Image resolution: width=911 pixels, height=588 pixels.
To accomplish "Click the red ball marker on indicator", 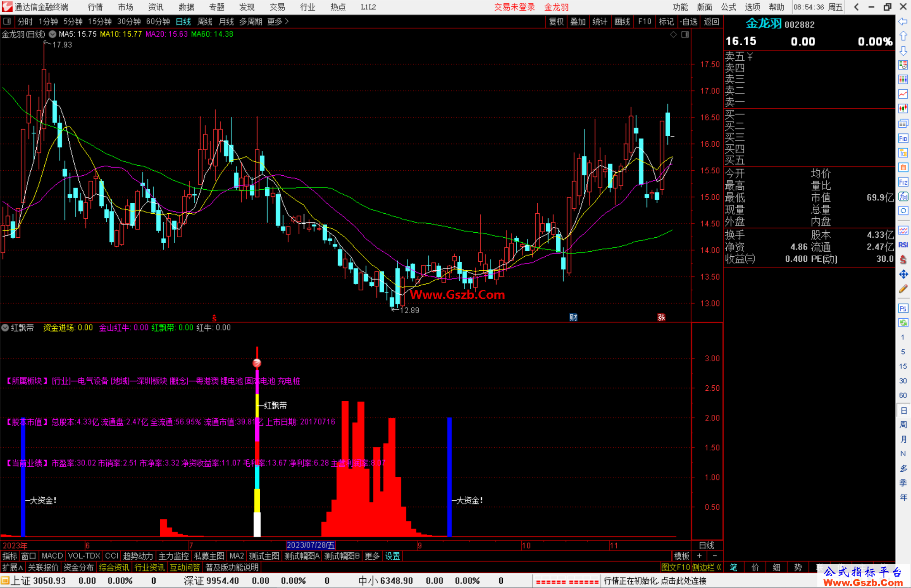I will pos(257,362).
